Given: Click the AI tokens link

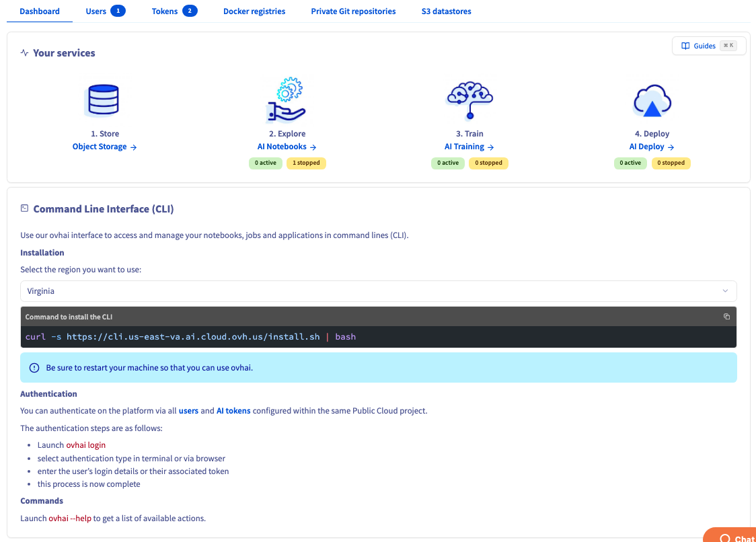Looking at the screenshot, I should [x=233, y=411].
